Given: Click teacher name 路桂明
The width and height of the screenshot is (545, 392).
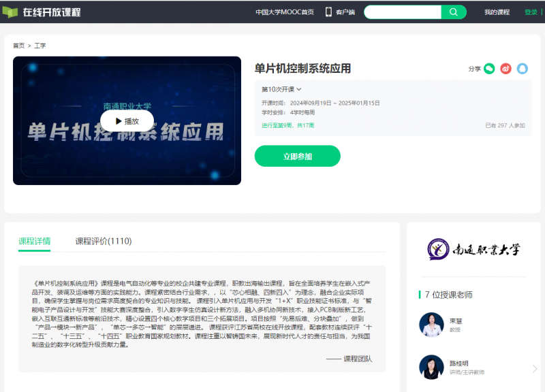Looking at the screenshot, I should tap(458, 363).
